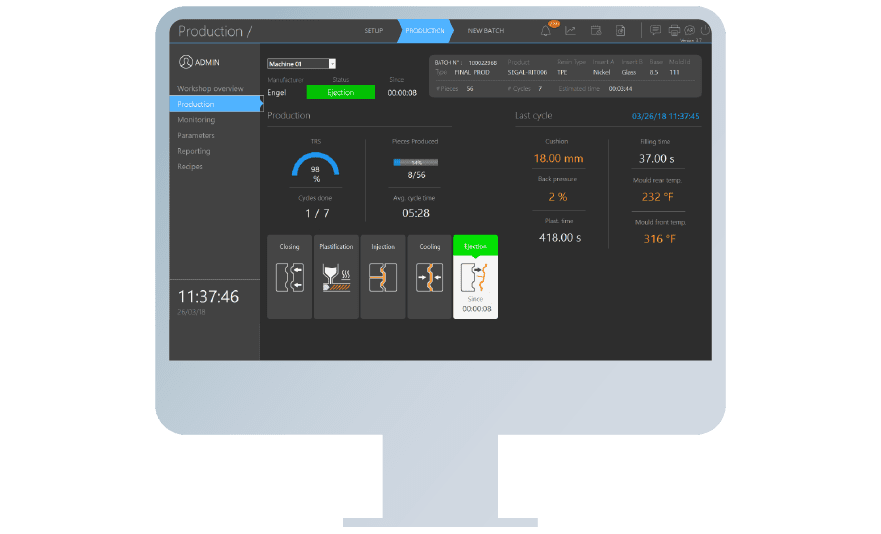Select the PRODUCTION tab
881x534 pixels.
pyautogui.click(x=425, y=31)
